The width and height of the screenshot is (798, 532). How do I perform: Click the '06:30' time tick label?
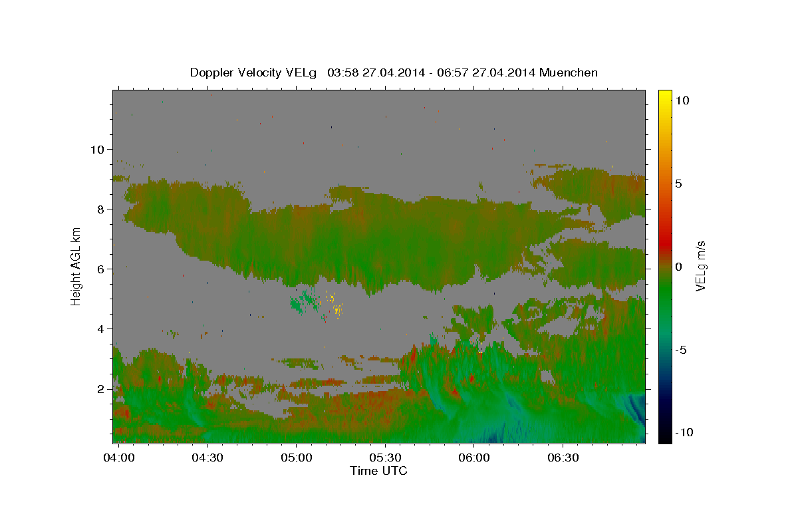tap(563, 458)
